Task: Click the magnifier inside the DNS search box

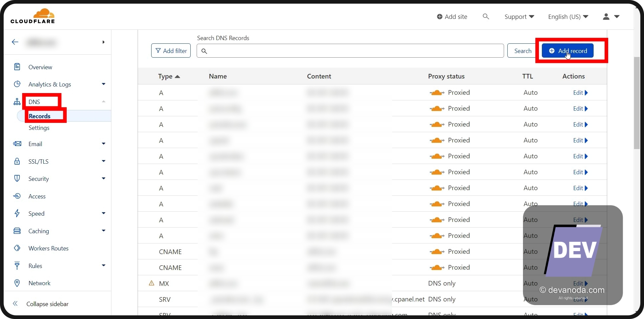Action: [204, 51]
